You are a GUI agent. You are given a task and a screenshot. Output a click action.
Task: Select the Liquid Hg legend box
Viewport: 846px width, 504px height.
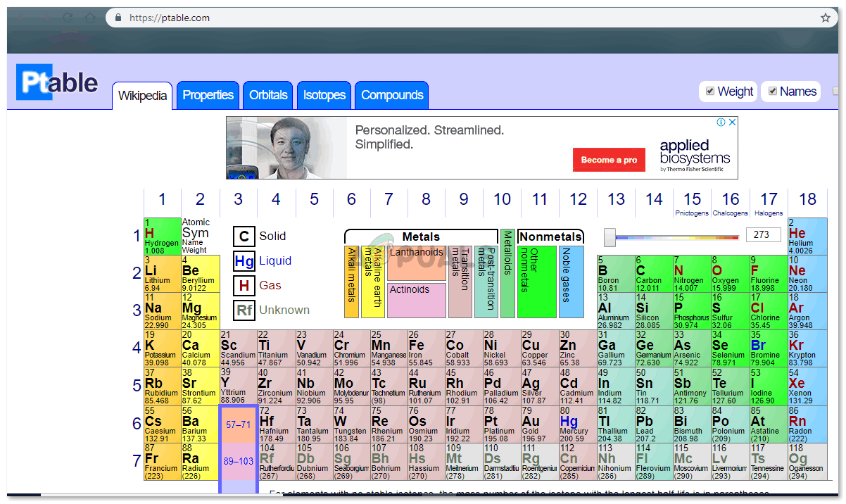(x=244, y=261)
